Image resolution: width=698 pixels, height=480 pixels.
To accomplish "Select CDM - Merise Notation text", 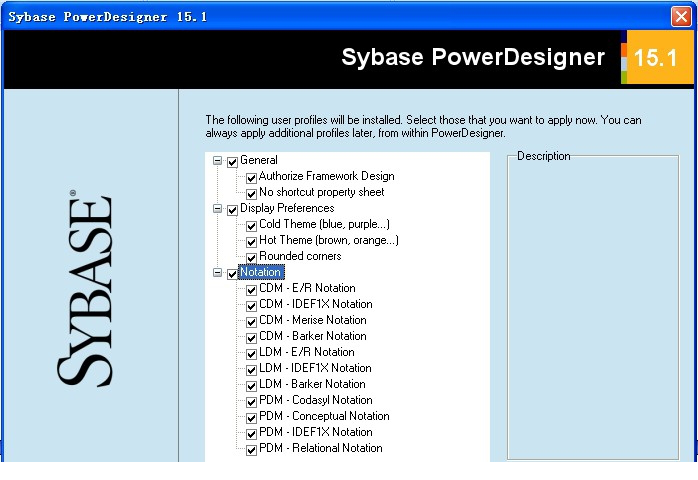I will point(313,321).
